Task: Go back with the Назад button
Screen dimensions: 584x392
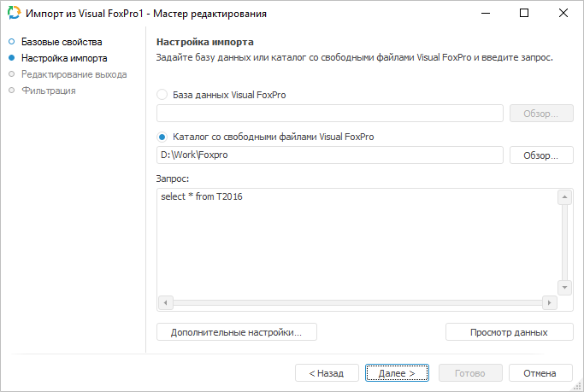Action: pyautogui.click(x=327, y=373)
